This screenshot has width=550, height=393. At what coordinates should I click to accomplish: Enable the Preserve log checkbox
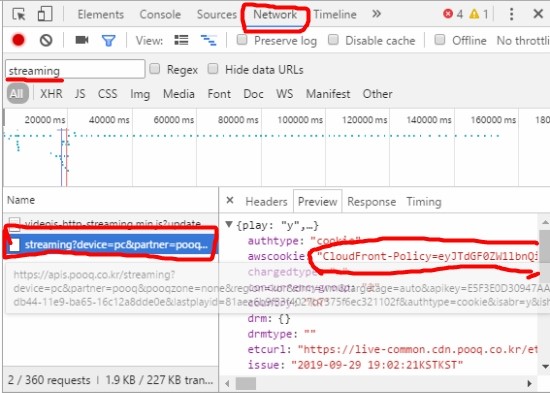242,40
